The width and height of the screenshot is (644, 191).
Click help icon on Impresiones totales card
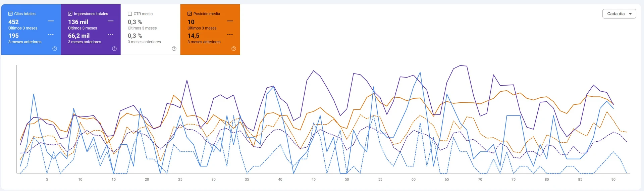pos(114,49)
